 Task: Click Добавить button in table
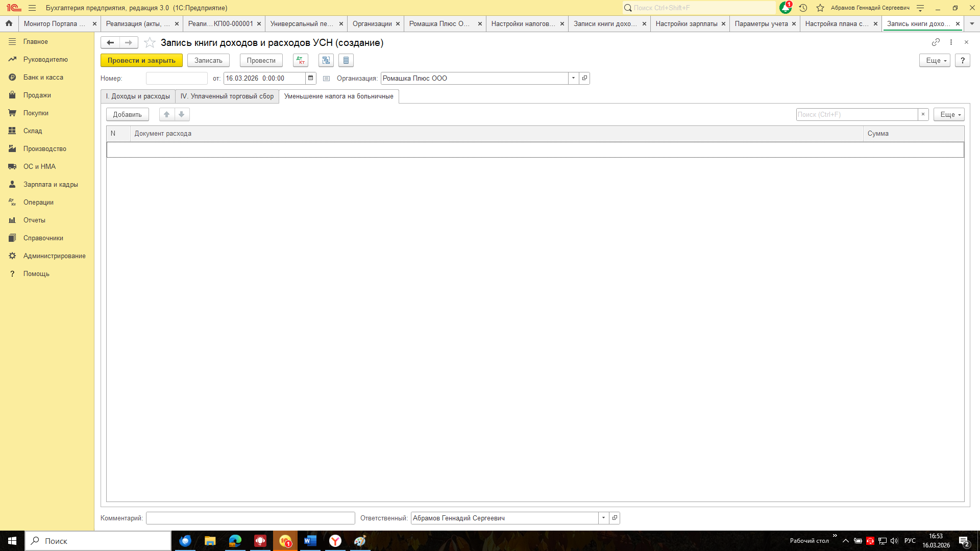pyautogui.click(x=127, y=114)
